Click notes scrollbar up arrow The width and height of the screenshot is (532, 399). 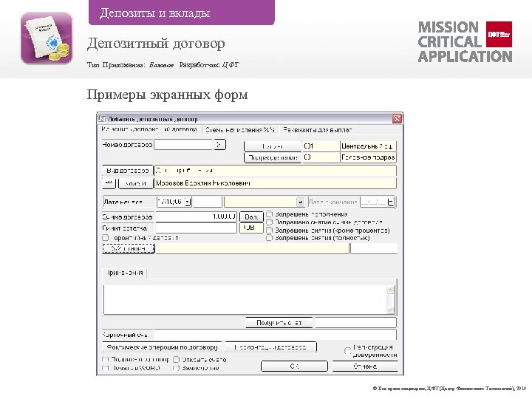391,290
